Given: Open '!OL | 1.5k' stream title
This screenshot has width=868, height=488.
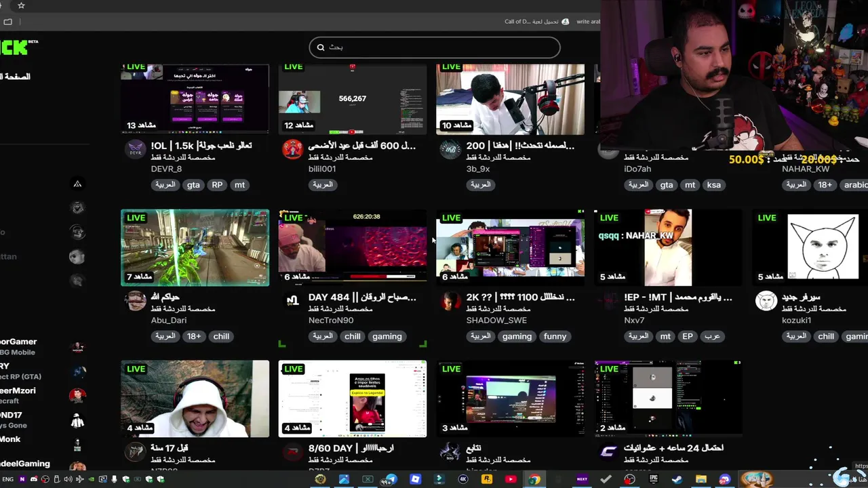Looking at the screenshot, I should (x=201, y=146).
